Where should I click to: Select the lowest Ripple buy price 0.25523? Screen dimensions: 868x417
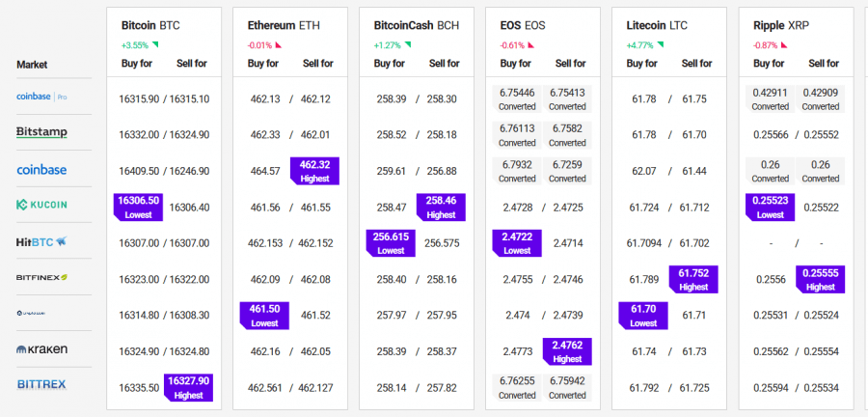[x=770, y=208]
